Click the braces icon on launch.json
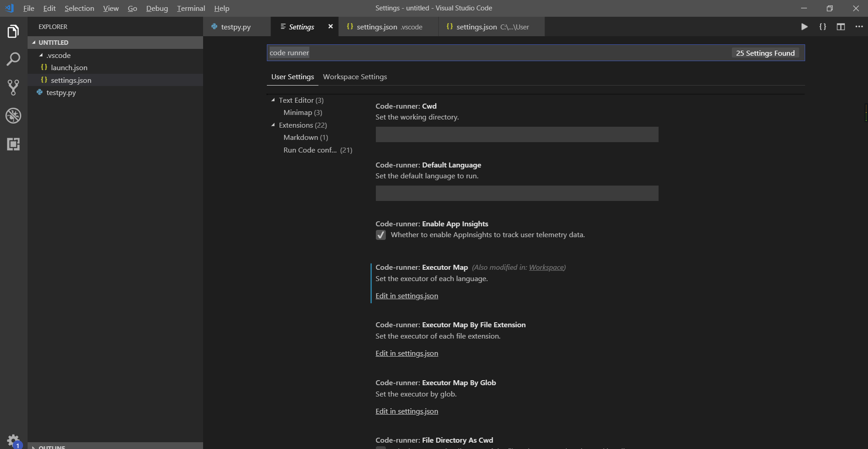Viewport: 868px width, 449px height. coord(44,67)
